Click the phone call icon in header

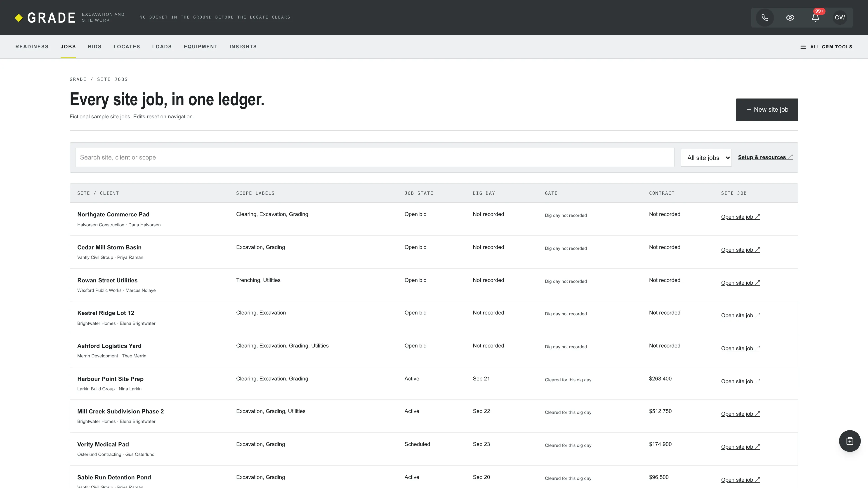pyautogui.click(x=765, y=18)
